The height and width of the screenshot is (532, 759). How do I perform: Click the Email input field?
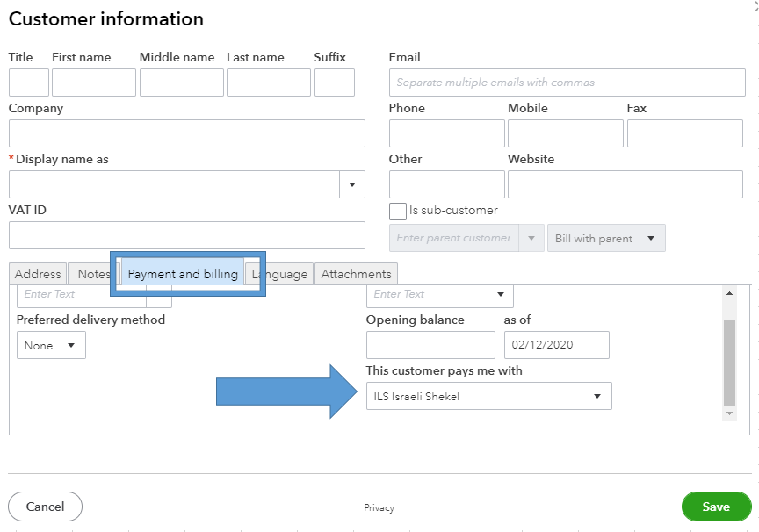click(567, 83)
